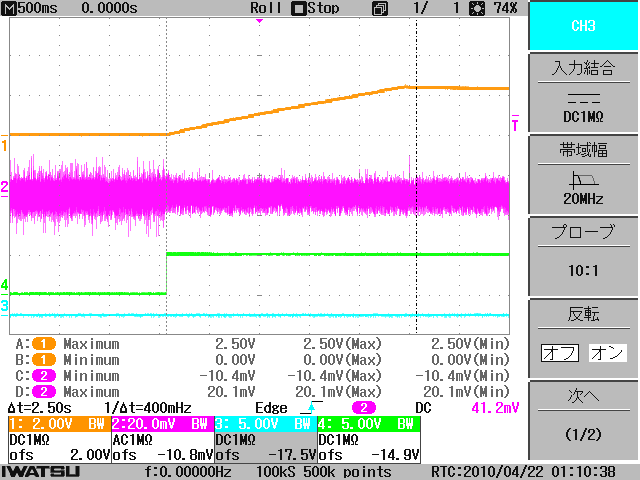Viewport: 640px width, 480px height.
Task: Select channel 4 ground marker
Action: [x=4, y=285]
